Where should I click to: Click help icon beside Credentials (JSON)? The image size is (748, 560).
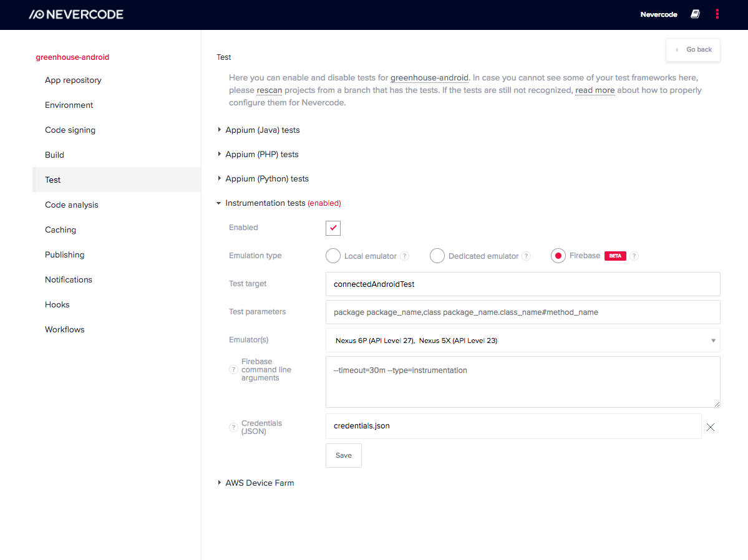point(233,427)
